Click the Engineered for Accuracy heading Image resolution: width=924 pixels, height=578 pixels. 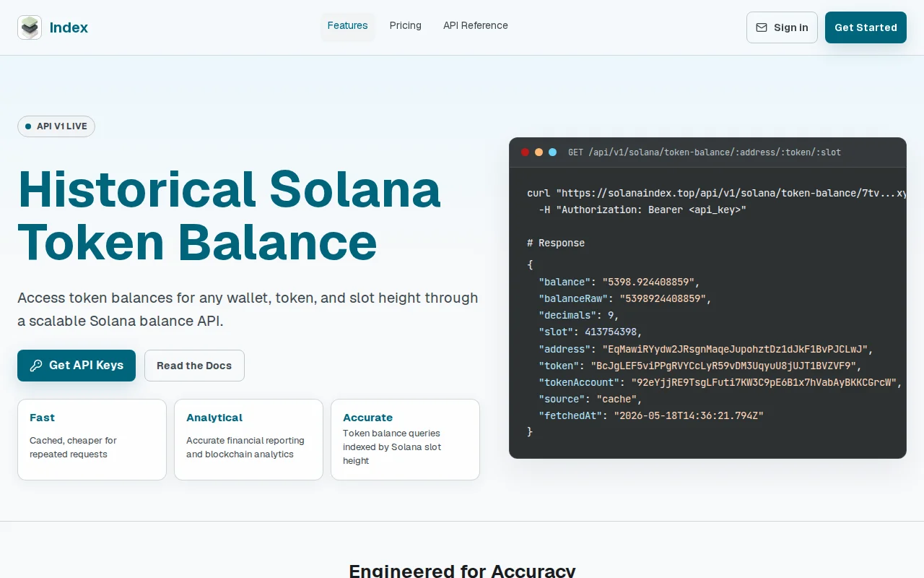tap(462, 570)
